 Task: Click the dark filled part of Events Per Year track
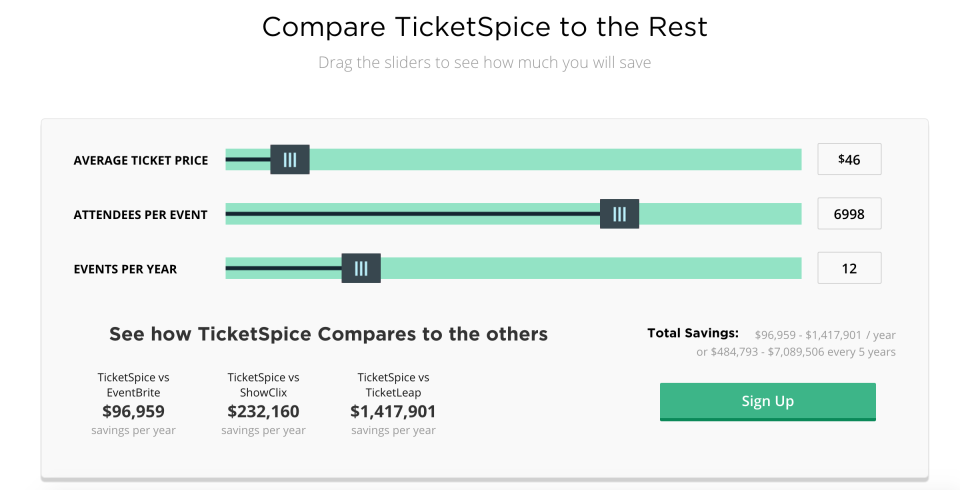(x=283, y=268)
